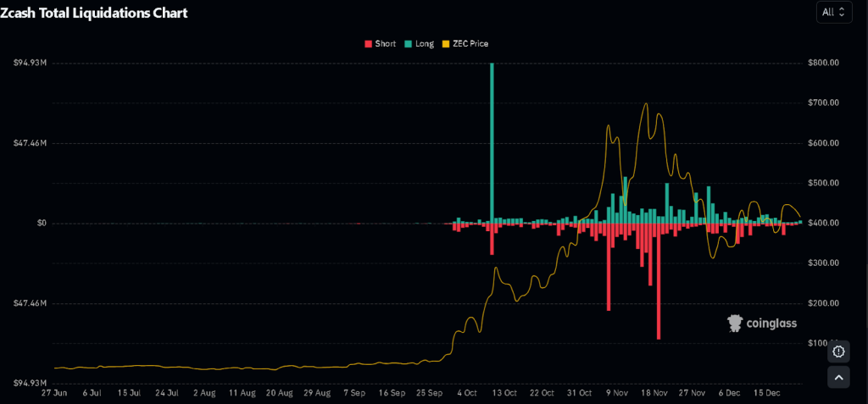Click the 13 Oct date label
This screenshot has width=868, height=404.
point(504,394)
